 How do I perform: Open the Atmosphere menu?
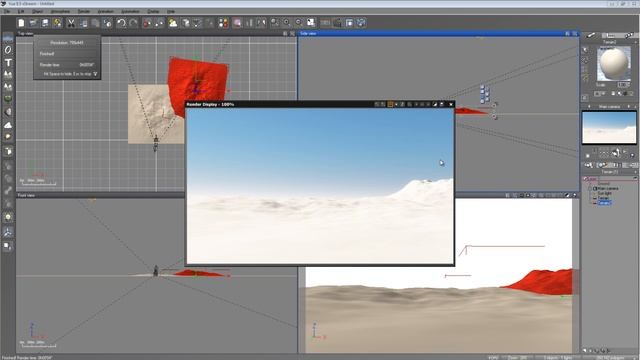click(x=60, y=11)
